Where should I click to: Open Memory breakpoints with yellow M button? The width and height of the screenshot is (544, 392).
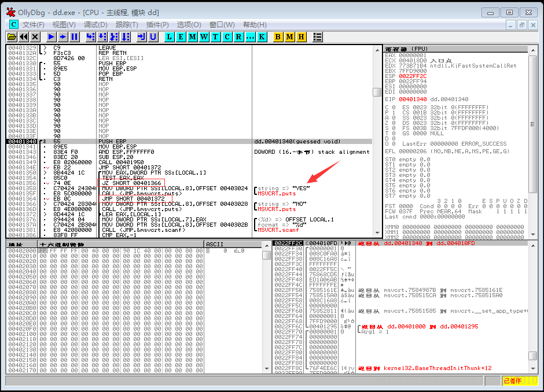coord(290,37)
